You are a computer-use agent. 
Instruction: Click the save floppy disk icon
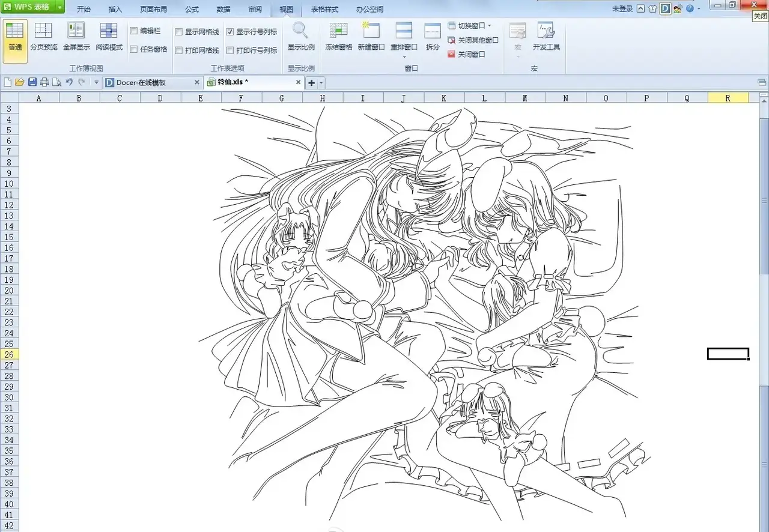pos(32,82)
